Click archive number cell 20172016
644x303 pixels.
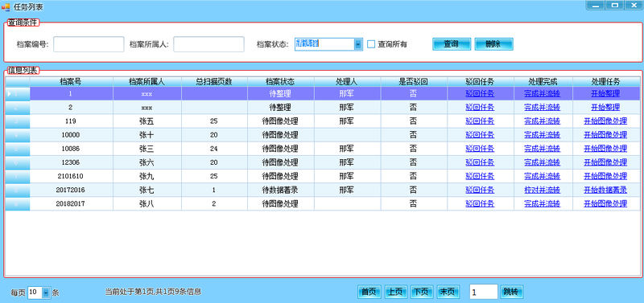(71, 190)
